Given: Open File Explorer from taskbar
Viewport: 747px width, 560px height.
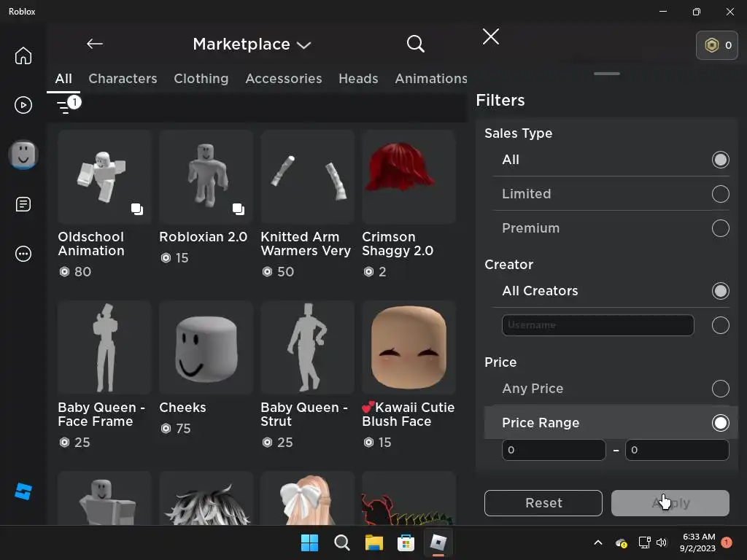Looking at the screenshot, I should (x=374, y=542).
